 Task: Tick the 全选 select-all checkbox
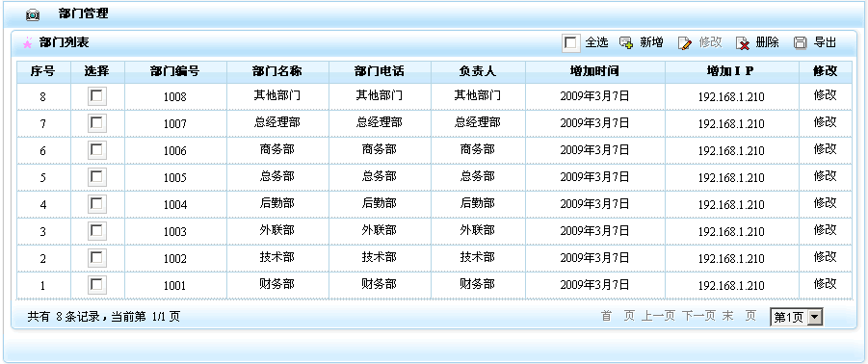coord(570,43)
